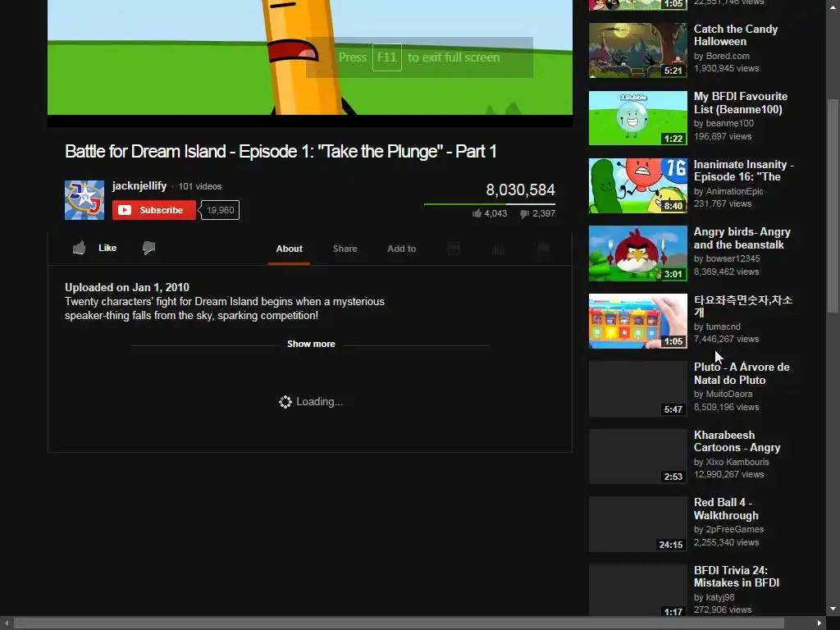Image resolution: width=840 pixels, height=630 pixels.
Task: Click scrollbar left arrow at the bottom
Action: click(x=7, y=623)
